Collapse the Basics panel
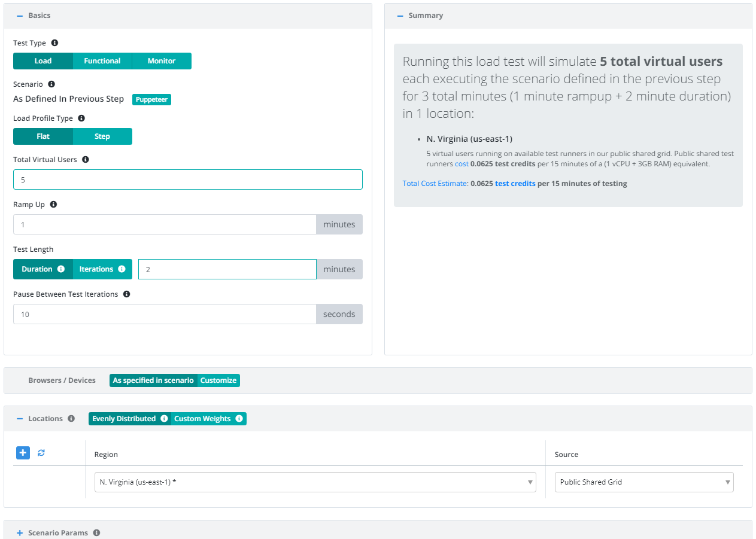The image size is (756, 539). [20, 16]
